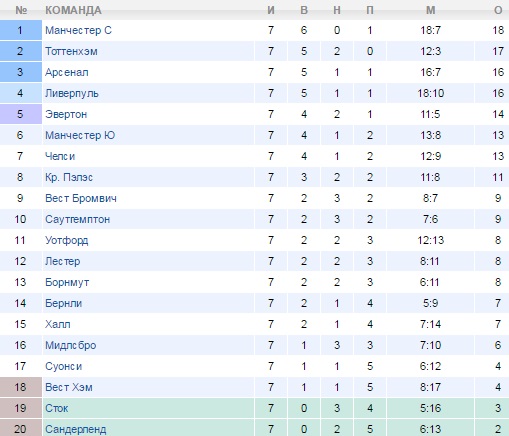Open the Вест Бромвич team link

click(81, 198)
